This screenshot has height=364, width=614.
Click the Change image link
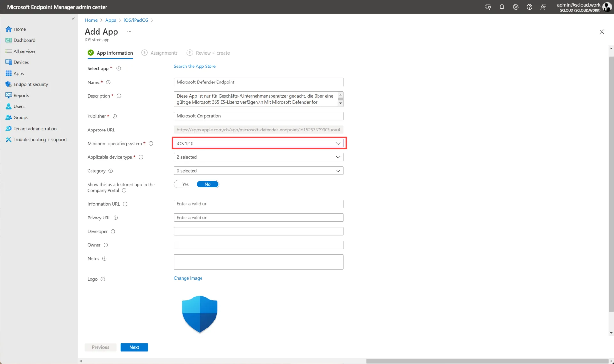pos(188,278)
